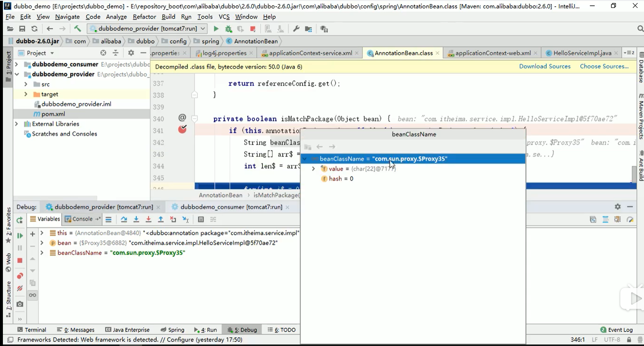This screenshot has width=644, height=346.
Task: Collapse all in the Project panel
Action: tap(115, 53)
